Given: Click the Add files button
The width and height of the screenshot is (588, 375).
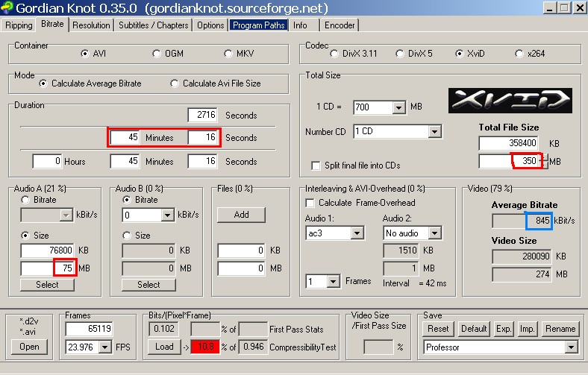Looking at the screenshot, I should pyautogui.click(x=241, y=215).
